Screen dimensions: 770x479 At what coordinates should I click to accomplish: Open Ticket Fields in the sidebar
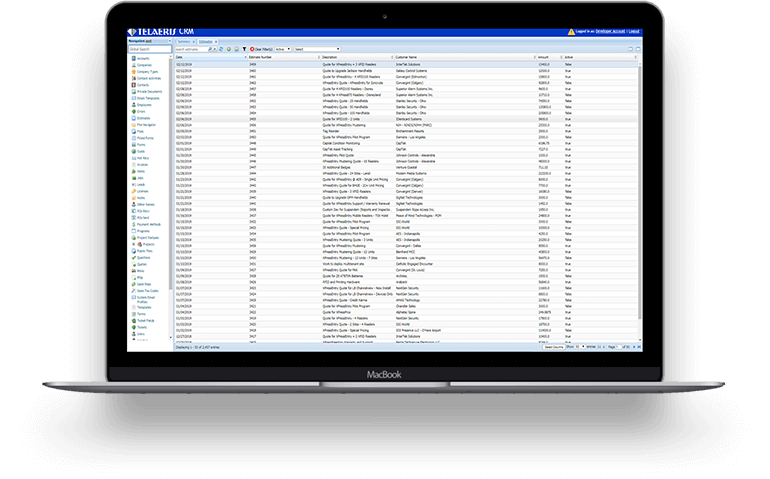point(145,320)
